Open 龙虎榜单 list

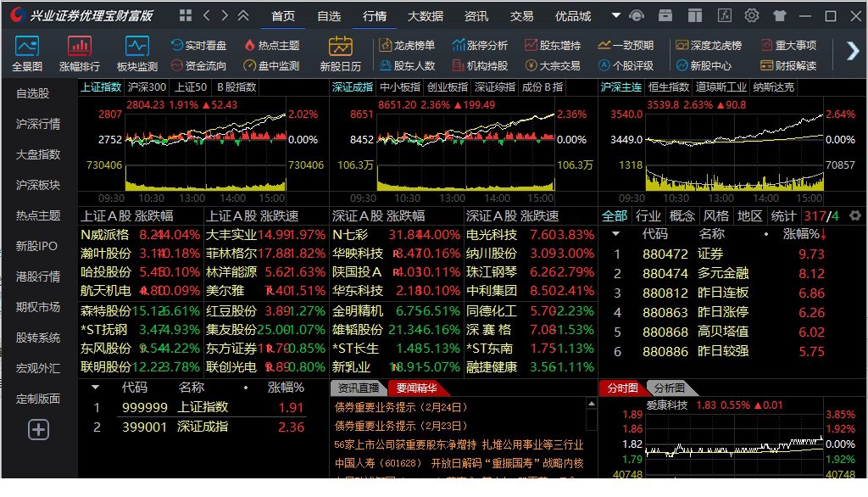pos(407,46)
